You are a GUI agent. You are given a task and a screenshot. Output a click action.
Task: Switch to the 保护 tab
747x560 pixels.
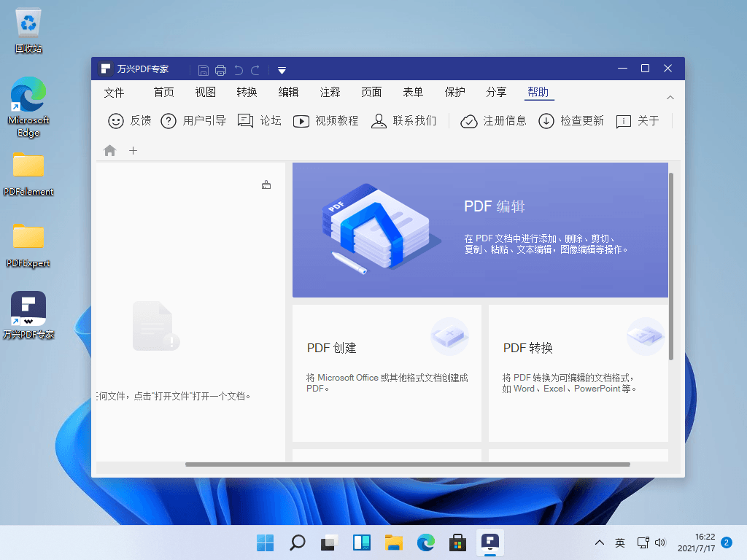coord(454,93)
